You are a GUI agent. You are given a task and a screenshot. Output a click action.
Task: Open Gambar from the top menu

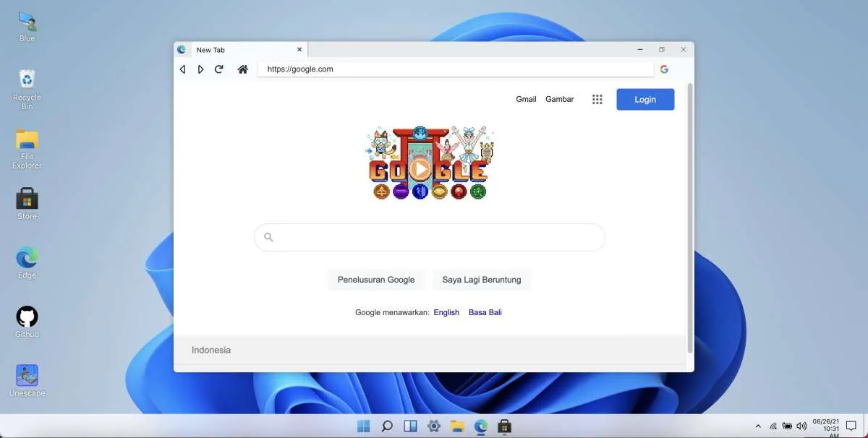(559, 99)
